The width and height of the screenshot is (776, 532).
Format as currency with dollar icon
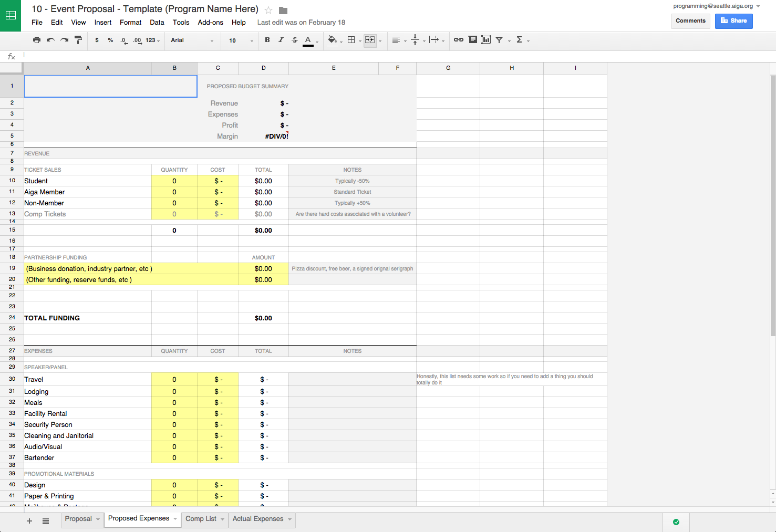97,40
